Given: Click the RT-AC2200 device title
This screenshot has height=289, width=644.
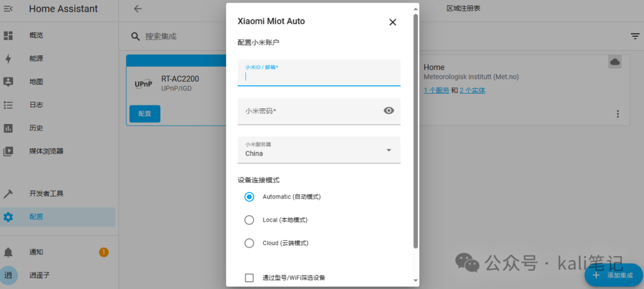Looking at the screenshot, I should (180, 79).
